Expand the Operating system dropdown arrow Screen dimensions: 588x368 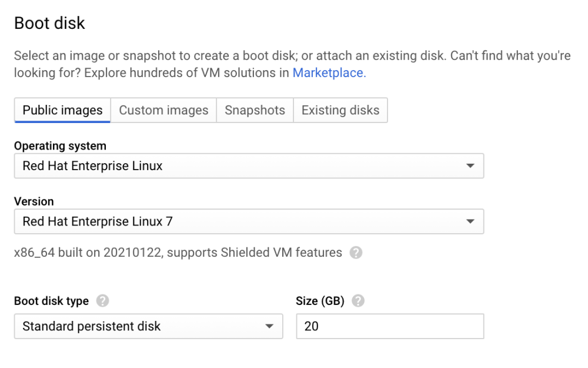470,166
